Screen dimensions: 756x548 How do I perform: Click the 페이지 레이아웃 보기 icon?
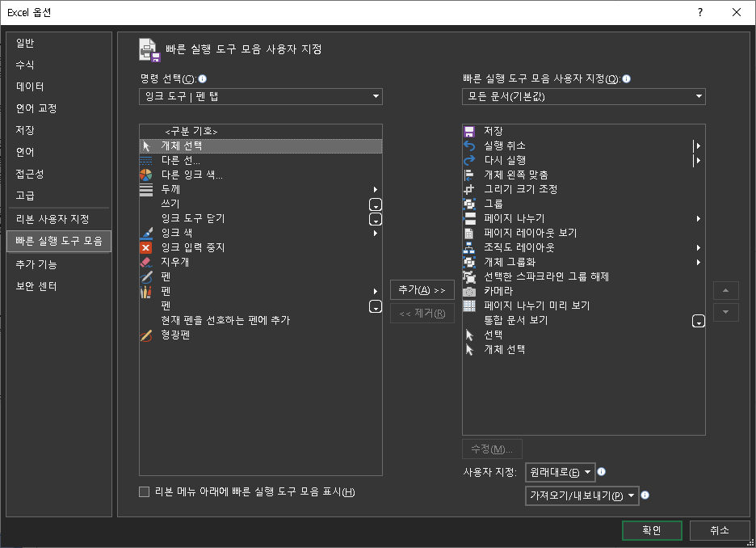(469, 233)
